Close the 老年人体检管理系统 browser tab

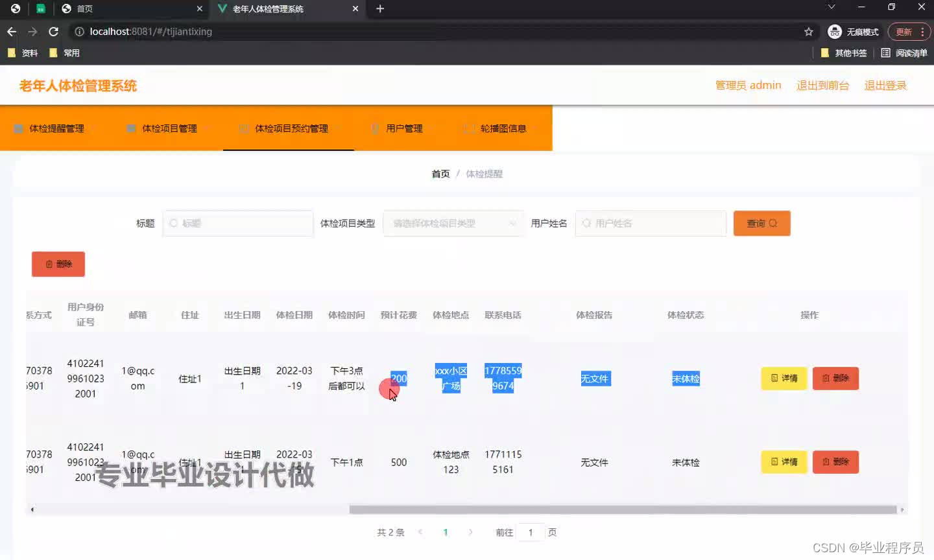click(x=355, y=8)
